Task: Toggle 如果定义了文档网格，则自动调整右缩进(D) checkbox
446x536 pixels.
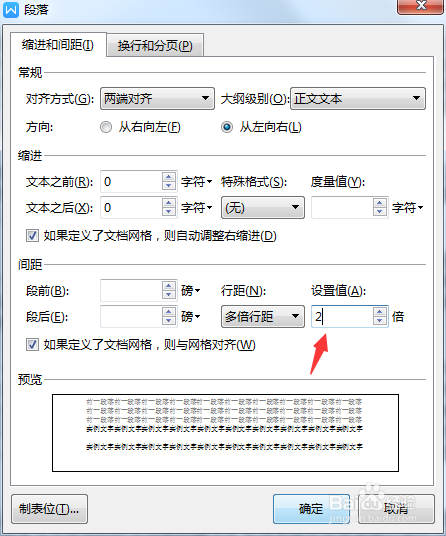Action: [32, 236]
